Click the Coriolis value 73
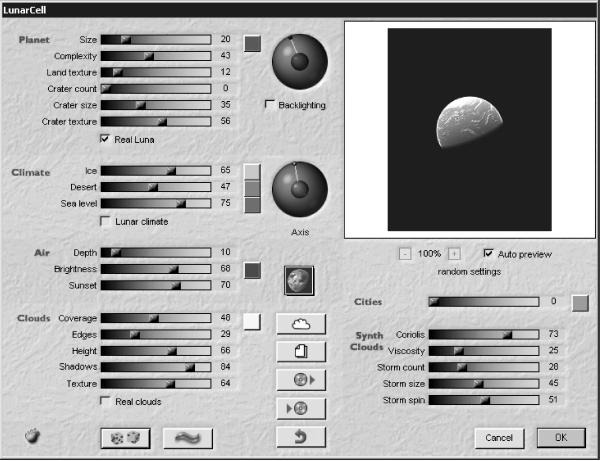The height and width of the screenshot is (461, 600). (x=553, y=334)
